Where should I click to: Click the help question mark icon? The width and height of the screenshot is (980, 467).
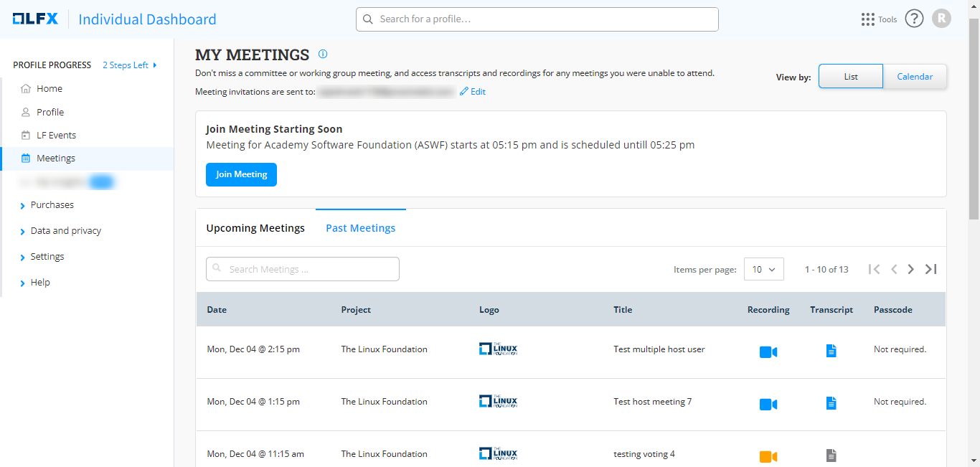pyautogui.click(x=914, y=19)
